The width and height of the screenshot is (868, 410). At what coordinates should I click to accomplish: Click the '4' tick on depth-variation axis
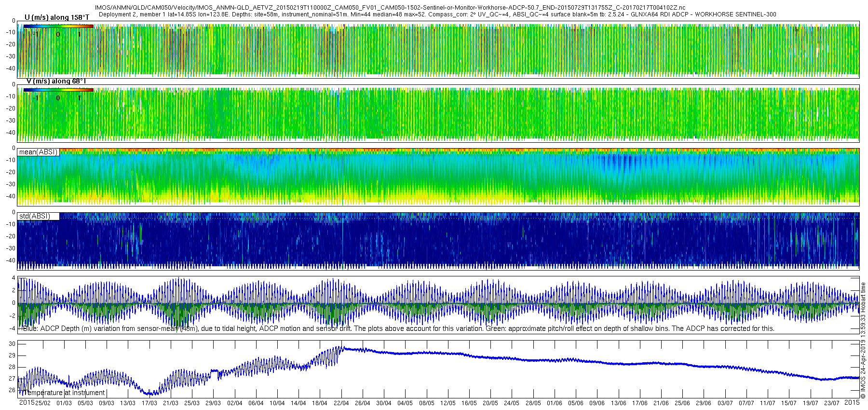[x=14, y=278]
